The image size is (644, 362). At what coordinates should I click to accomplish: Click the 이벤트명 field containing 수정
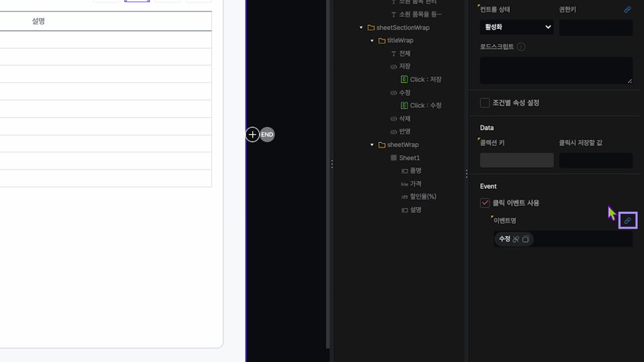pos(563,239)
